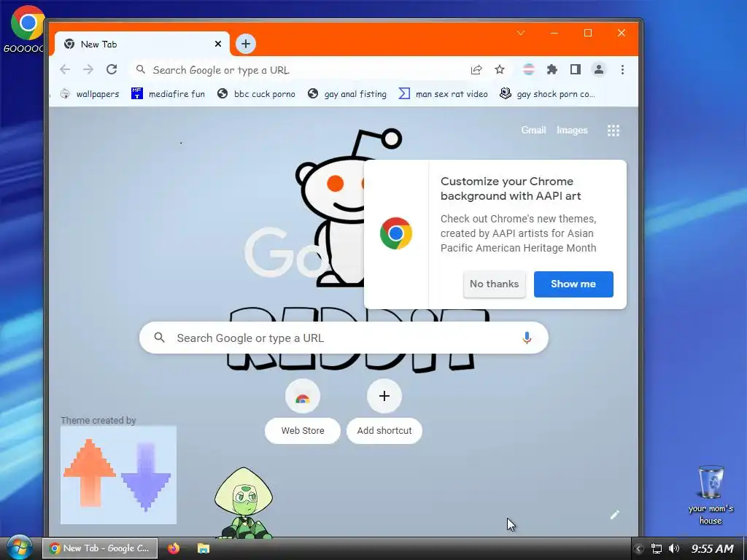
Task: Open a new tab with plus button
Action: pyautogui.click(x=246, y=44)
